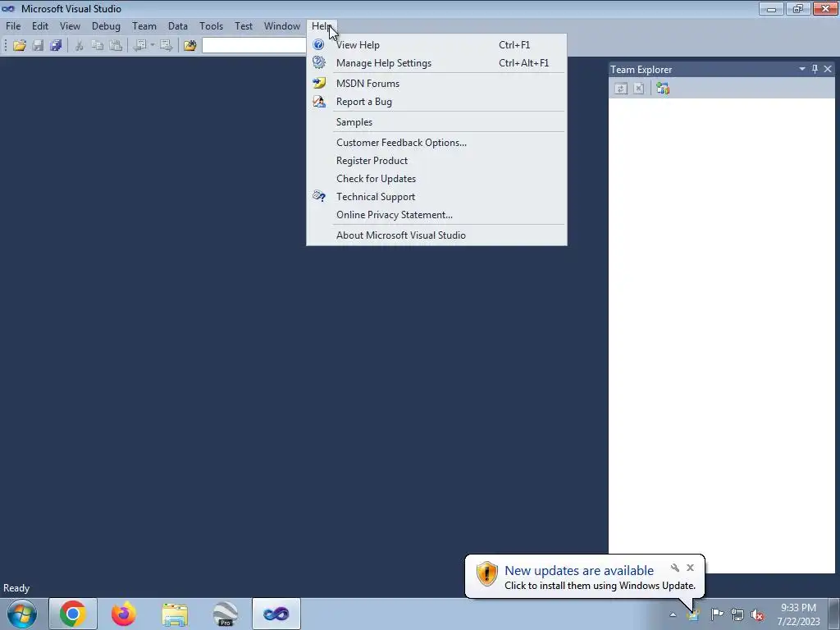Click the Refresh icon in Team Explorer
This screenshot has width=840, height=630.
coord(620,89)
